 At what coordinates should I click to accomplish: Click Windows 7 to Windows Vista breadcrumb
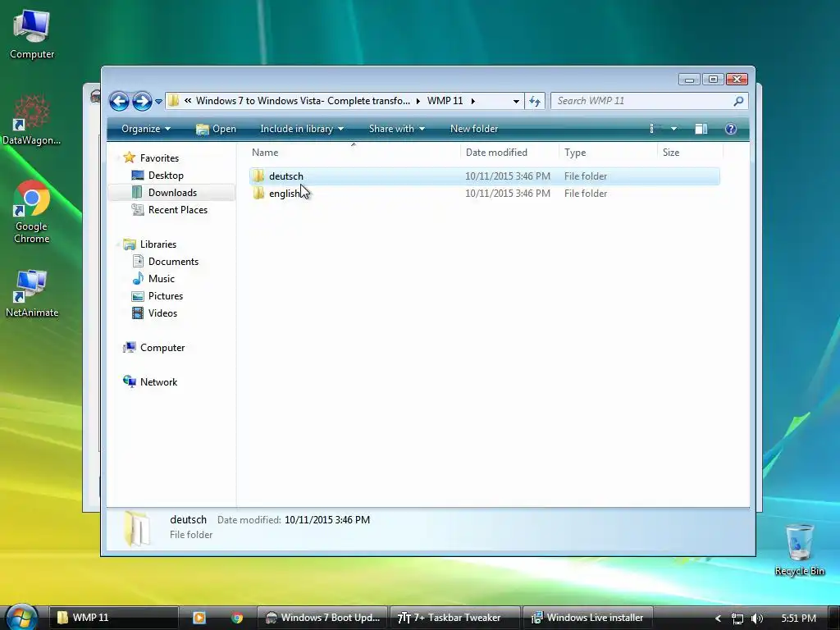303,101
